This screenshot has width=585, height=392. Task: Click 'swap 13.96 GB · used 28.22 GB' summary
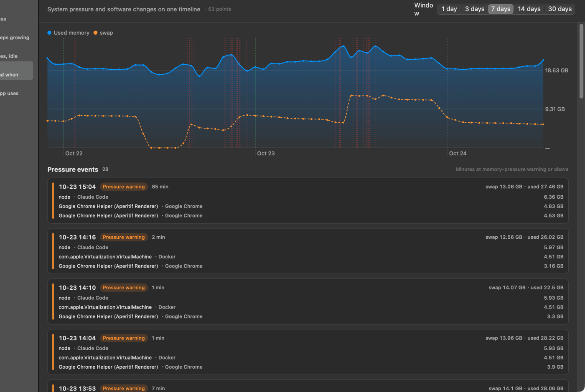(524, 338)
